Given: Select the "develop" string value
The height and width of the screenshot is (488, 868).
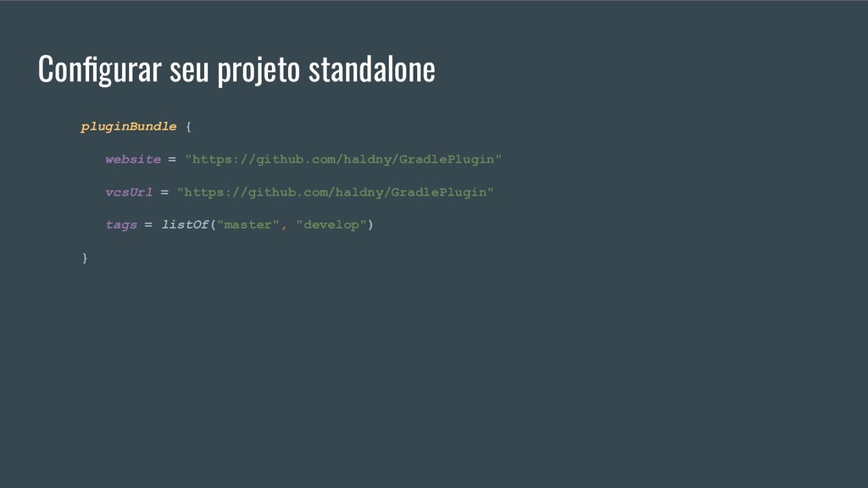Looking at the screenshot, I should [x=331, y=225].
